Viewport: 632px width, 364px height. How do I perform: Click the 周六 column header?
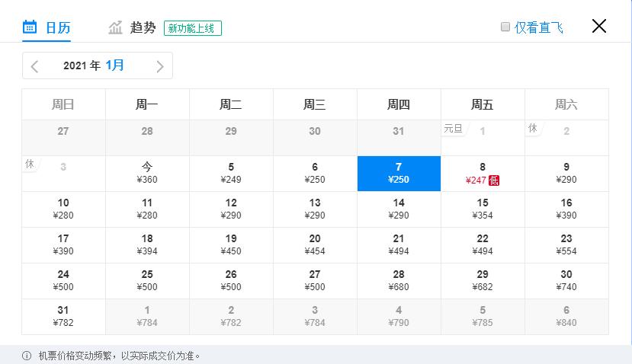[566, 104]
